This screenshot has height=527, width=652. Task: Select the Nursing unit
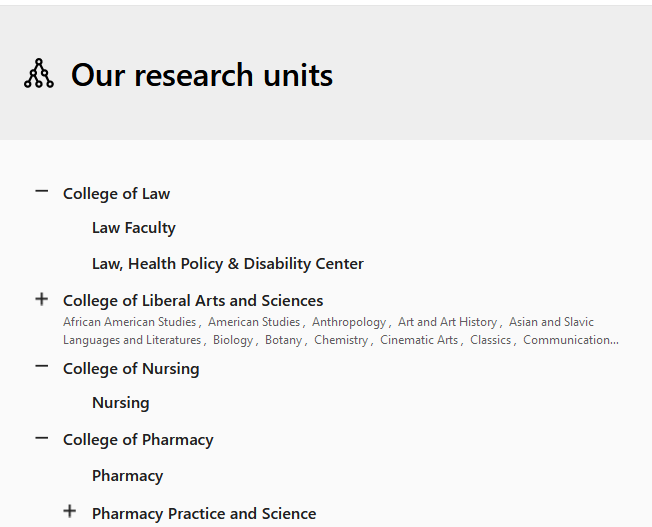(x=120, y=403)
